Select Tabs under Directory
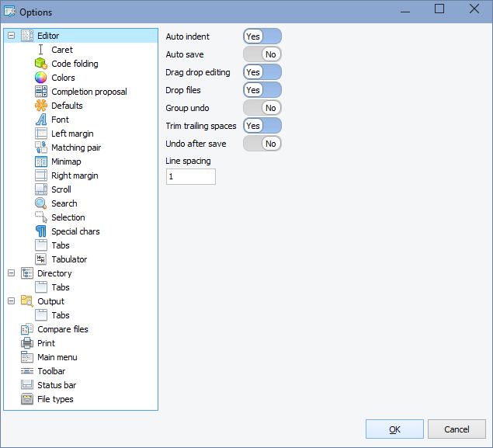The width and height of the screenshot is (493, 448). pos(61,287)
